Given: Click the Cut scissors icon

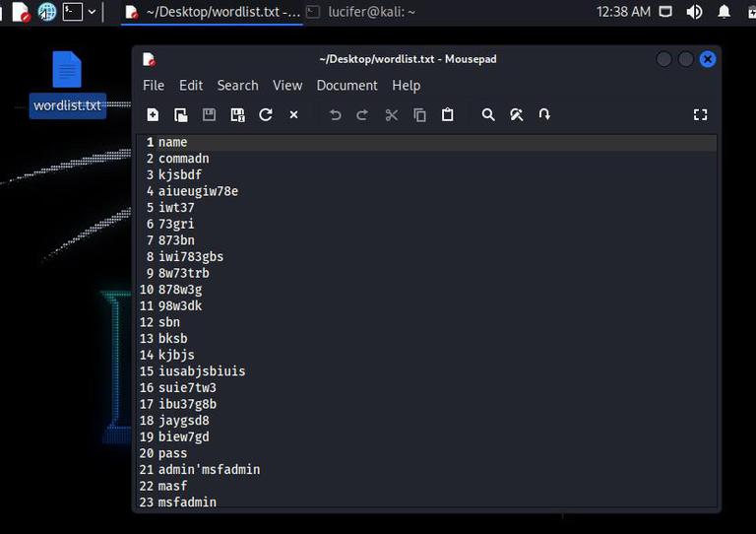Looking at the screenshot, I should click(x=392, y=115).
